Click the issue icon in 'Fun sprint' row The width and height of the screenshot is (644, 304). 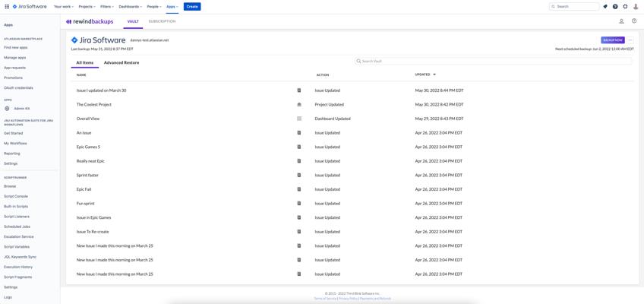[x=299, y=204]
